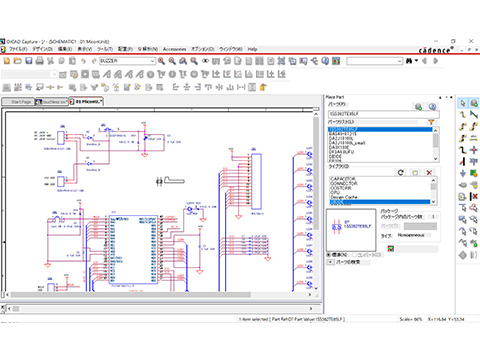Select the Place Junction tool

(474, 150)
